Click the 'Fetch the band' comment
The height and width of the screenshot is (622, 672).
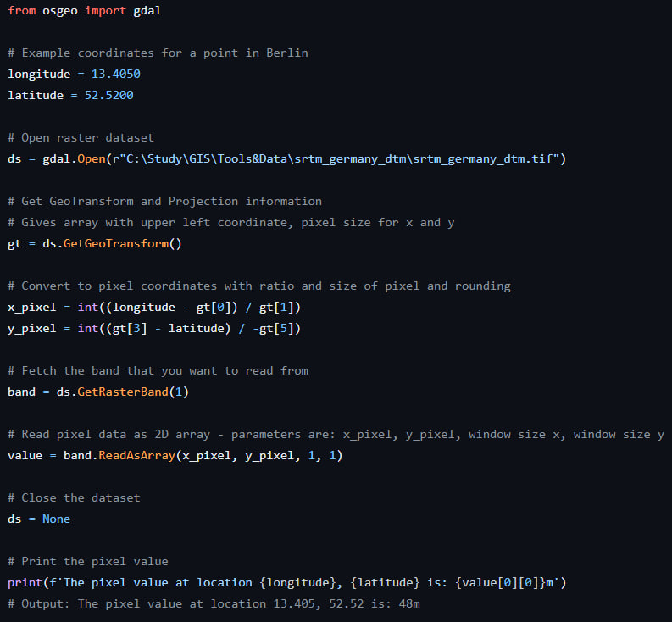click(x=158, y=371)
